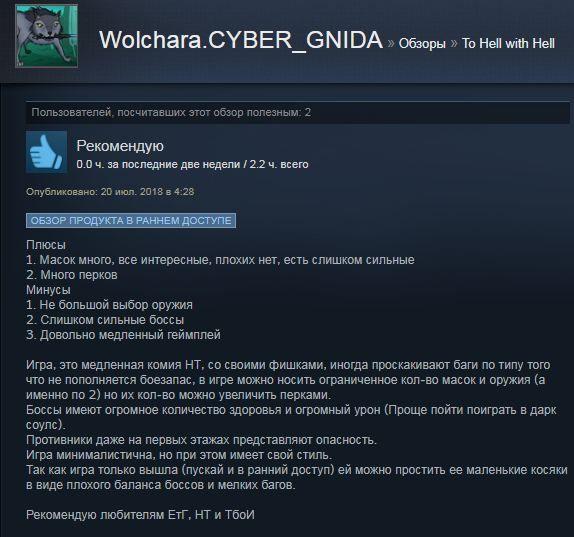Click the sentence starting with Противники даже

click(x=201, y=440)
